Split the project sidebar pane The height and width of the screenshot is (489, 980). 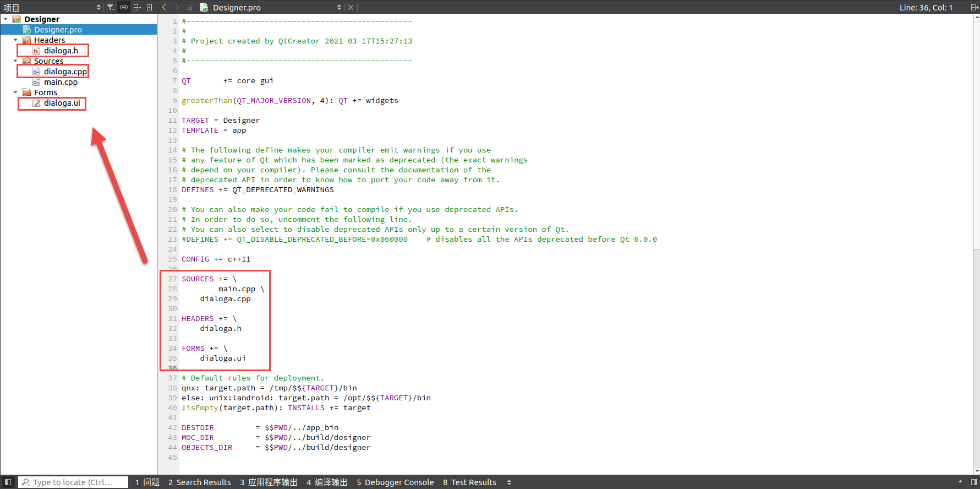[138, 7]
